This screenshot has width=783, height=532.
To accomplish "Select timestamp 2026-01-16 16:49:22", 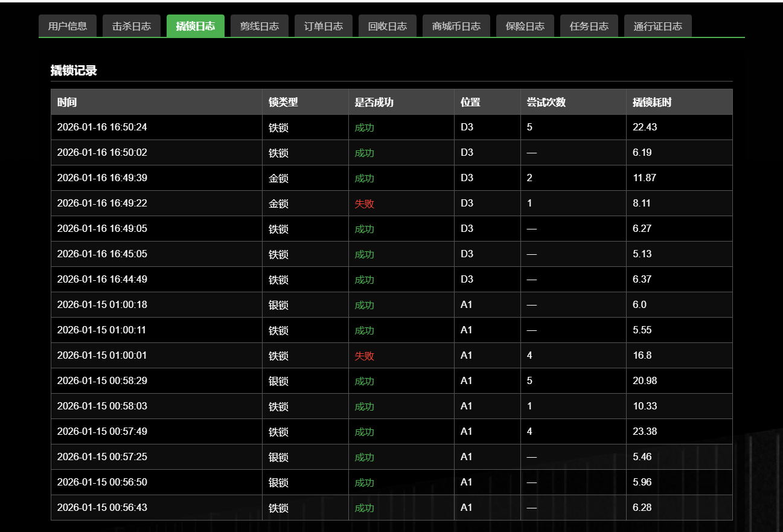I will coord(102,204).
